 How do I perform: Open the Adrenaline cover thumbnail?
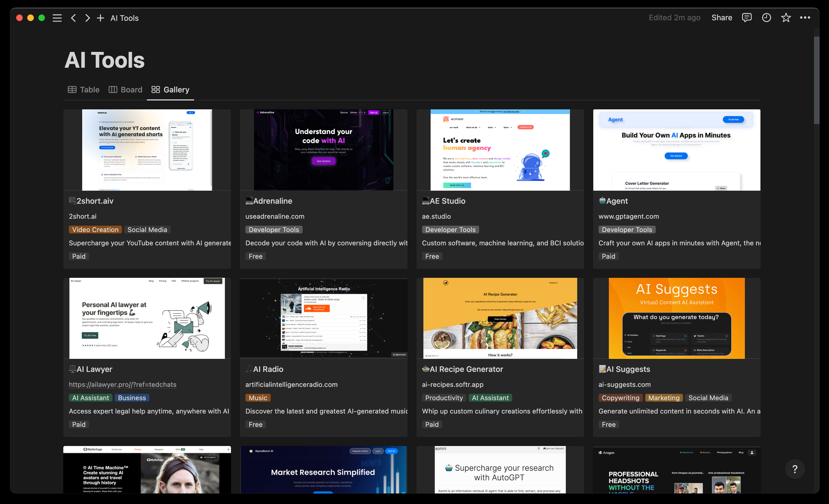(323, 150)
